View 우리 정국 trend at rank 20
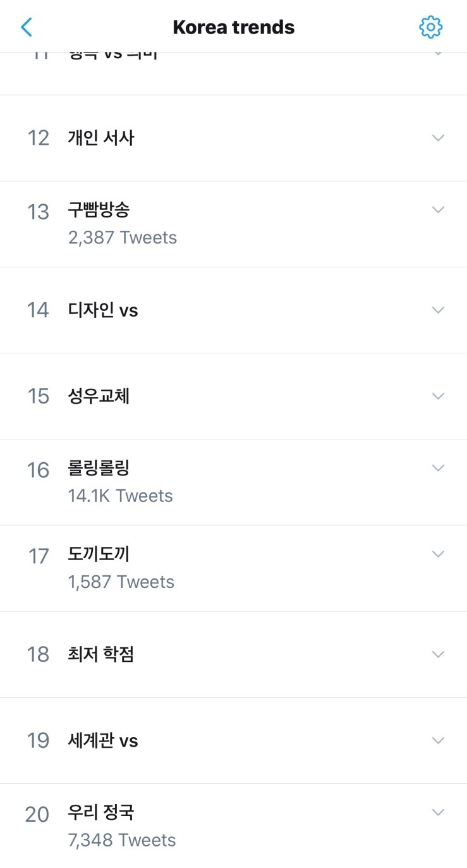 pyautogui.click(x=101, y=812)
